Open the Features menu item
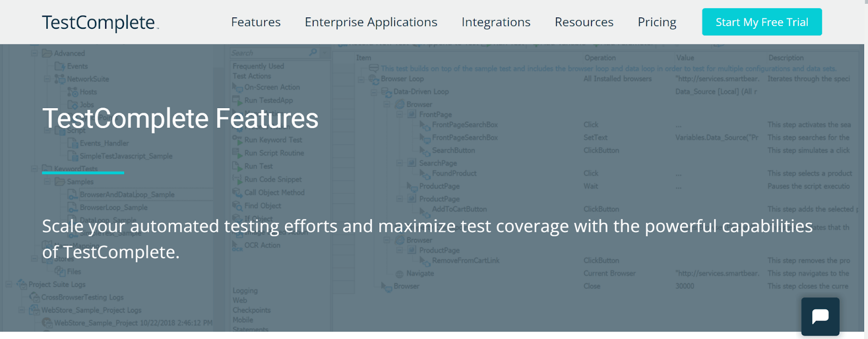The height and width of the screenshot is (339, 868). pos(256,22)
